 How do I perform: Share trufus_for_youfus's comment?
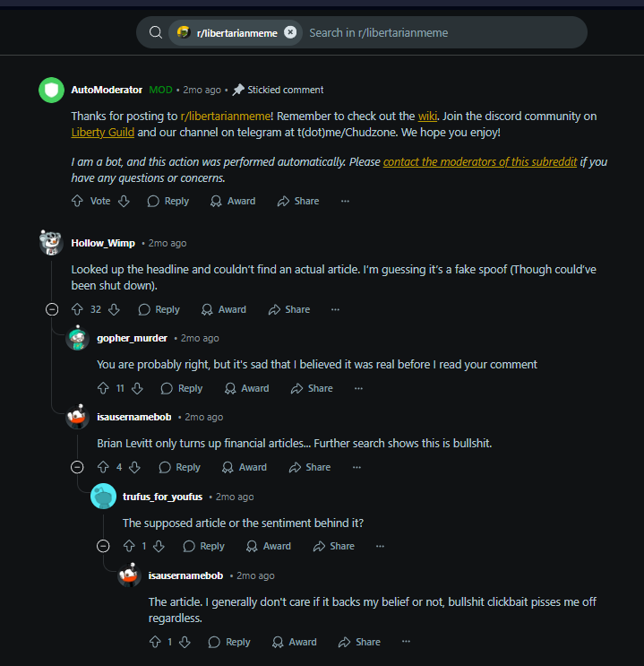333,546
